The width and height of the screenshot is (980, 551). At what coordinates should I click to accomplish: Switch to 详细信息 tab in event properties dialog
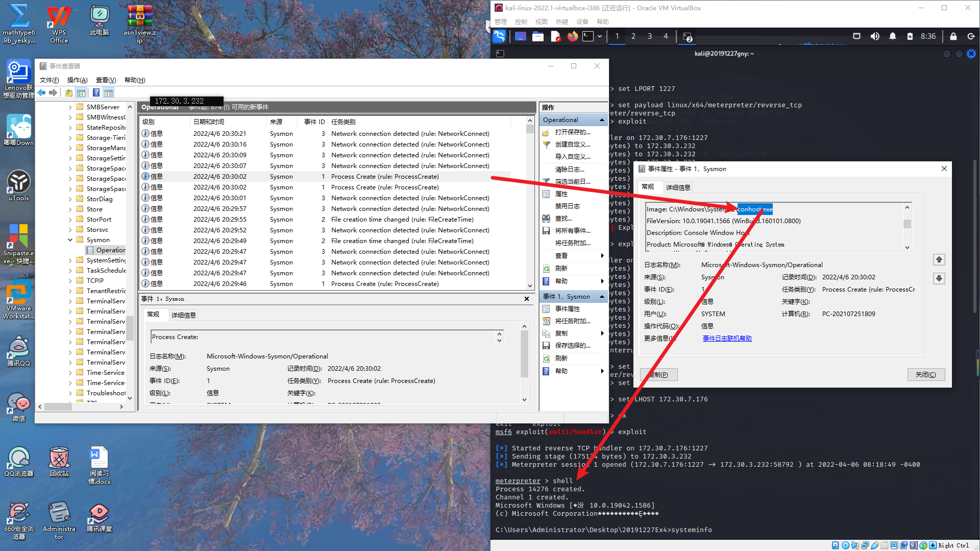(x=678, y=187)
